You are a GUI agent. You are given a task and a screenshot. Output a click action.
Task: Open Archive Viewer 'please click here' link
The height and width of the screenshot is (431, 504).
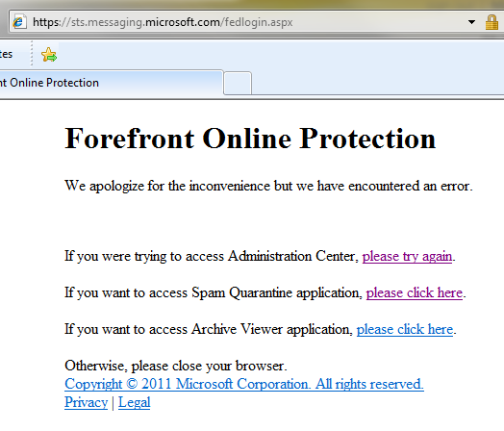(405, 329)
